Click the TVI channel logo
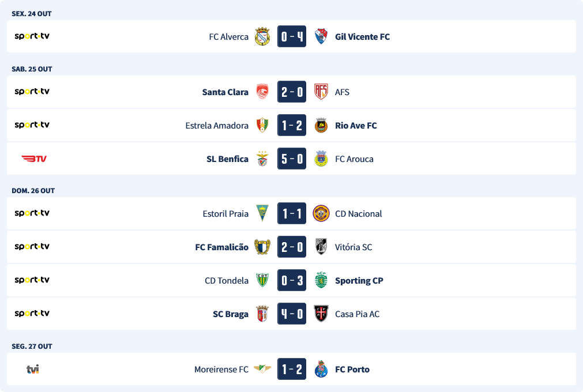The height and width of the screenshot is (392, 583). point(32,370)
